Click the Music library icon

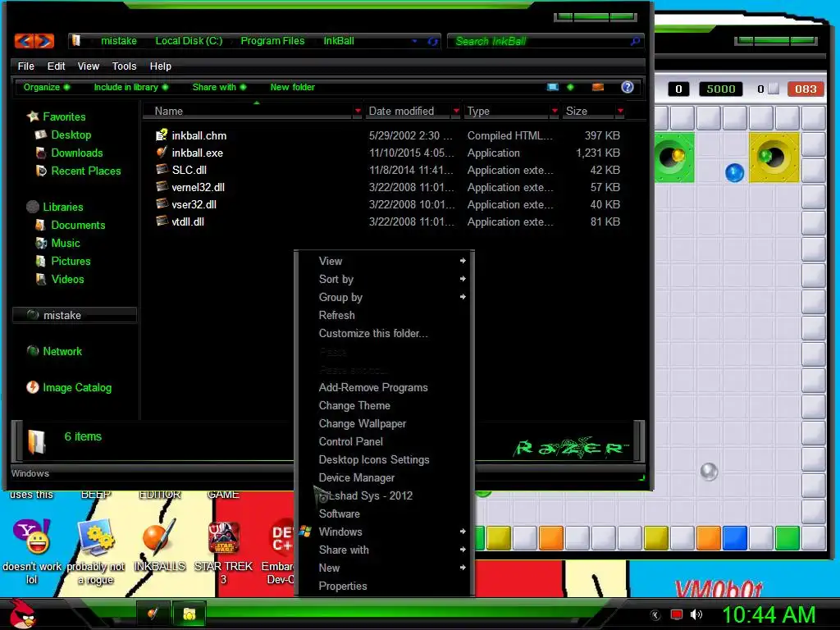click(x=41, y=243)
